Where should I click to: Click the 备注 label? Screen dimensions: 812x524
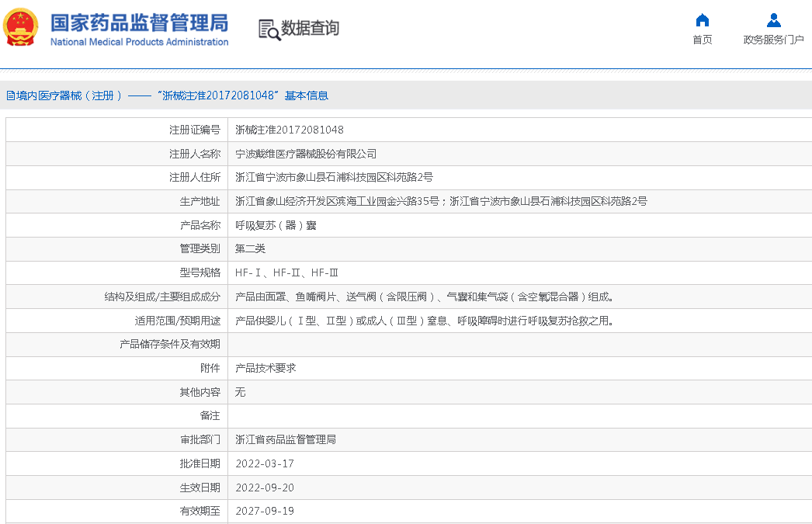[x=210, y=416]
